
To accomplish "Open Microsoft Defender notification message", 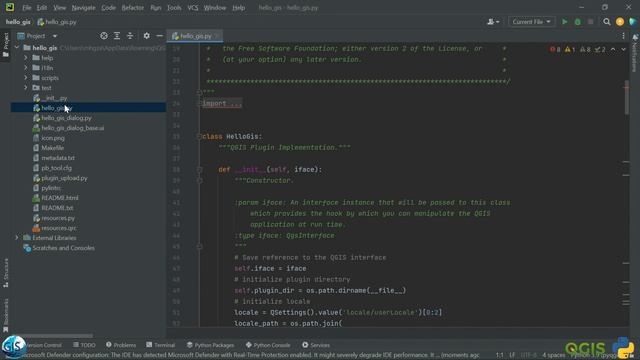I will (253, 355).
